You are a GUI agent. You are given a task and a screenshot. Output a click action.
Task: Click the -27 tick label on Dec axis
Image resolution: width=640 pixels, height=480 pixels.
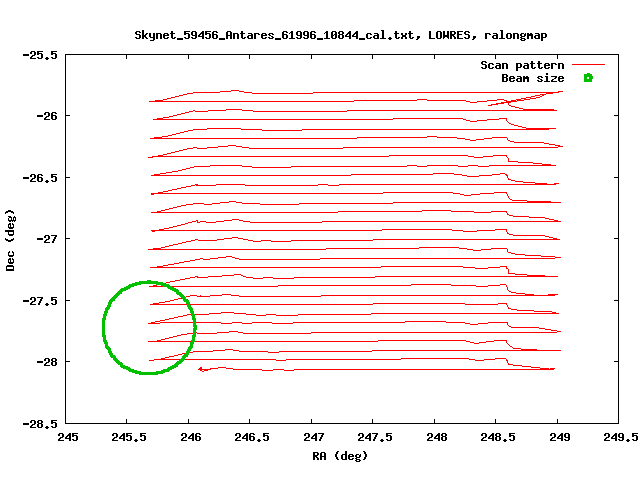tap(47, 239)
